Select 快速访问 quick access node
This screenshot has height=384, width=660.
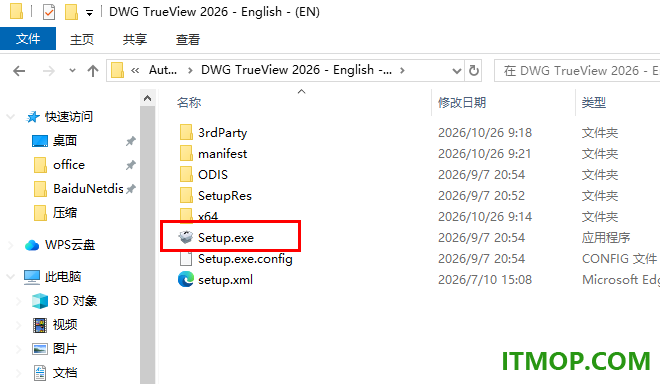pos(69,117)
